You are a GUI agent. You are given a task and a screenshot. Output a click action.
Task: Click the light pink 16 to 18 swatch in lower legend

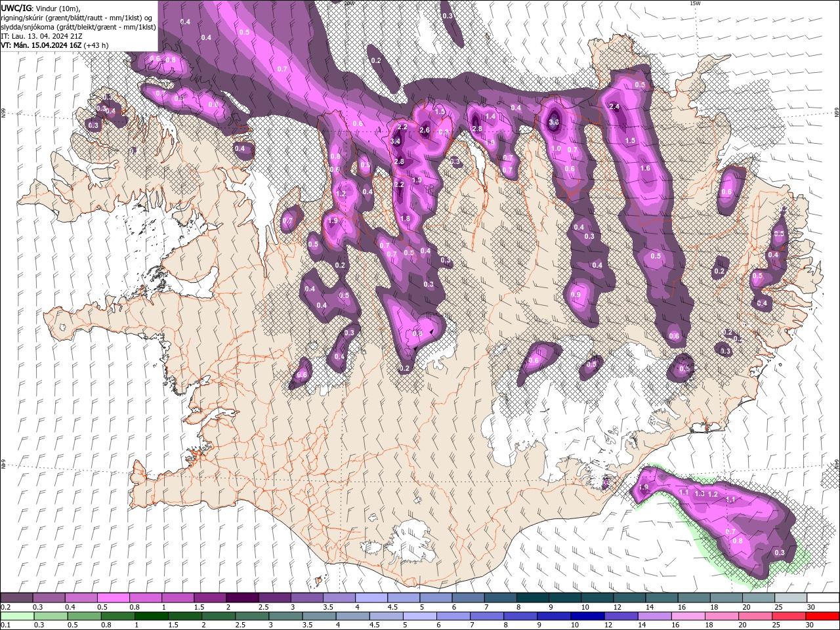tap(688, 616)
